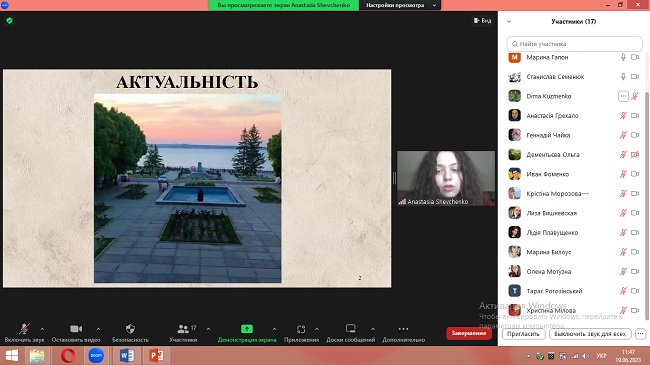Screen dimensions: 650x365
Task: Open the more options button for Dima Kuzmenko
Action: point(623,96)
